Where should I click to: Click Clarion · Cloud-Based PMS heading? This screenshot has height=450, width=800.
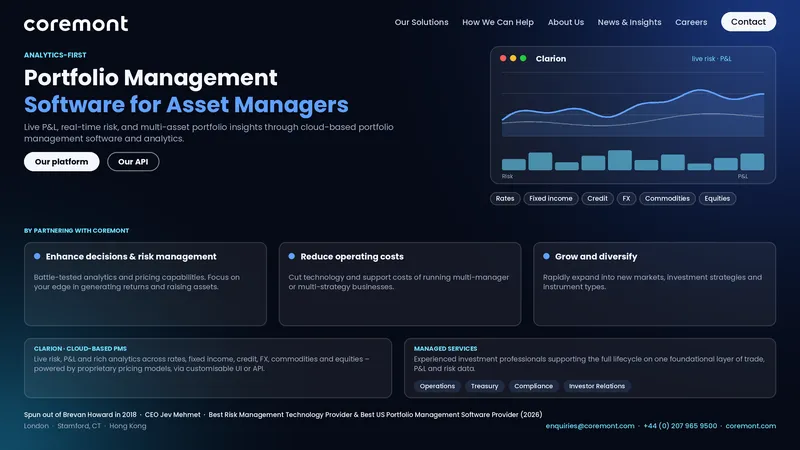click(x=80, y=348)
